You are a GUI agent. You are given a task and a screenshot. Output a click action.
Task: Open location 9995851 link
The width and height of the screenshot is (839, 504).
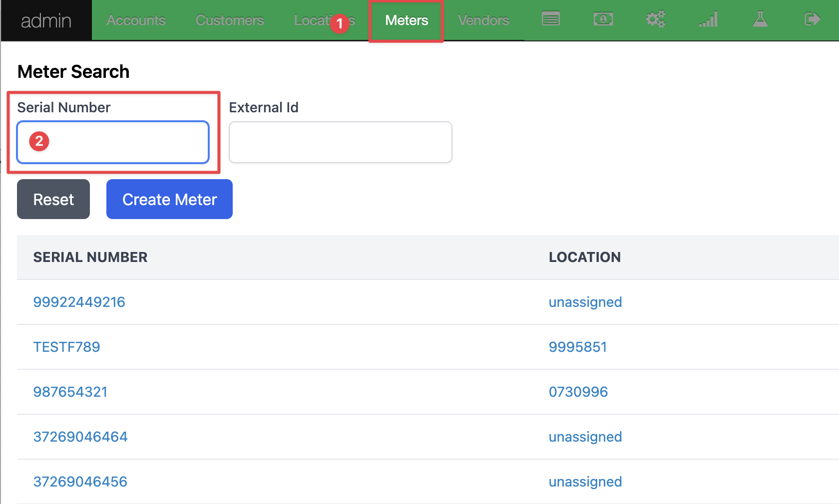(577, 347)
